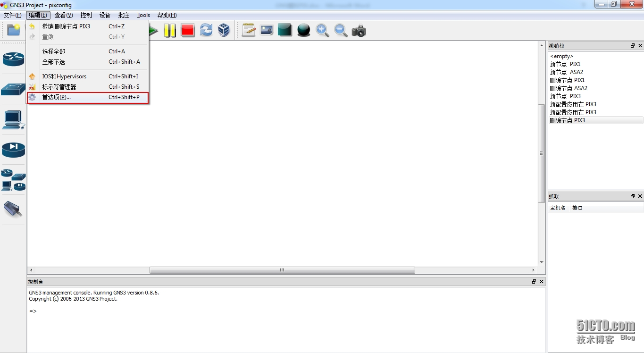644x353 pixels.
Task: Open the 查看(V) menu
Action: (x=64, y=15)
